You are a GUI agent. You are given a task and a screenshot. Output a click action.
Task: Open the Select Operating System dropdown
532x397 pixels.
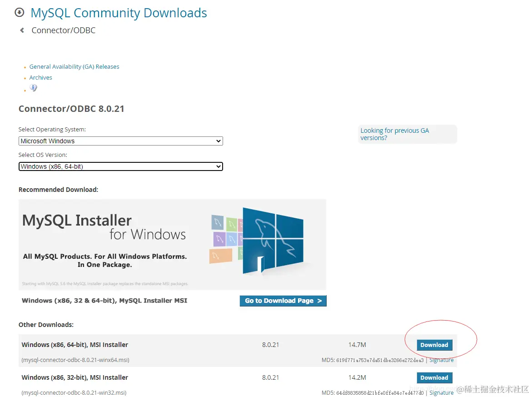[121, 141]
